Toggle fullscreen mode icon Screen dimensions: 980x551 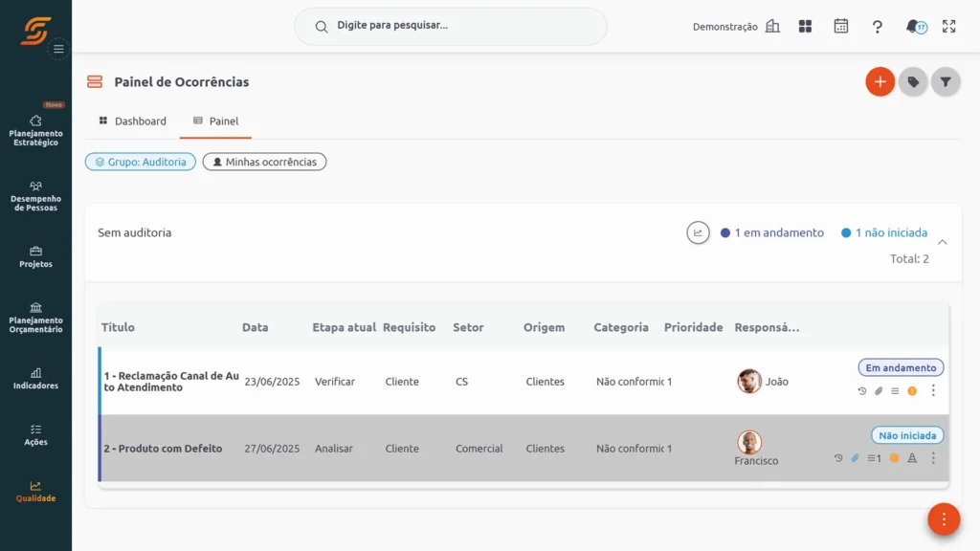tap(948, 26)
